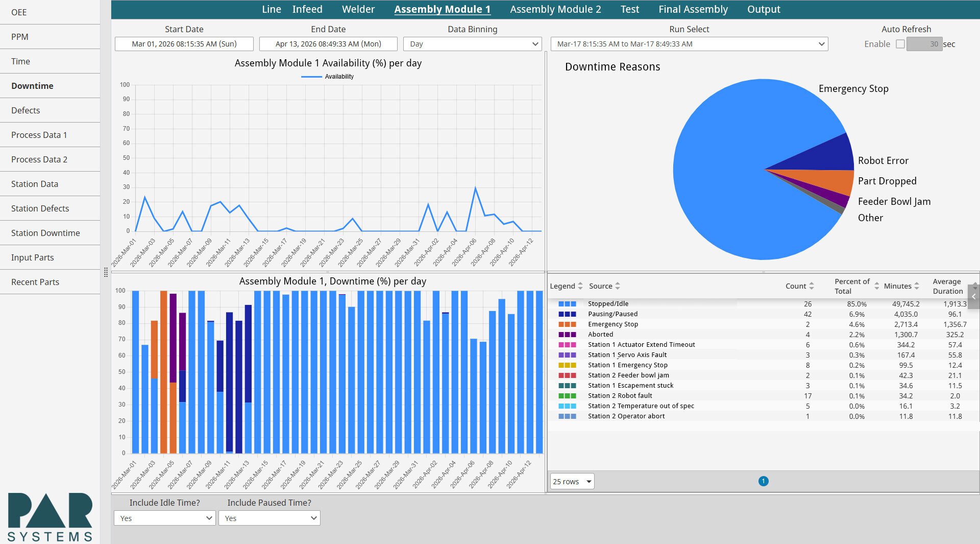
Task: Sort table by Percent of Total
Action: pos(856,286)
